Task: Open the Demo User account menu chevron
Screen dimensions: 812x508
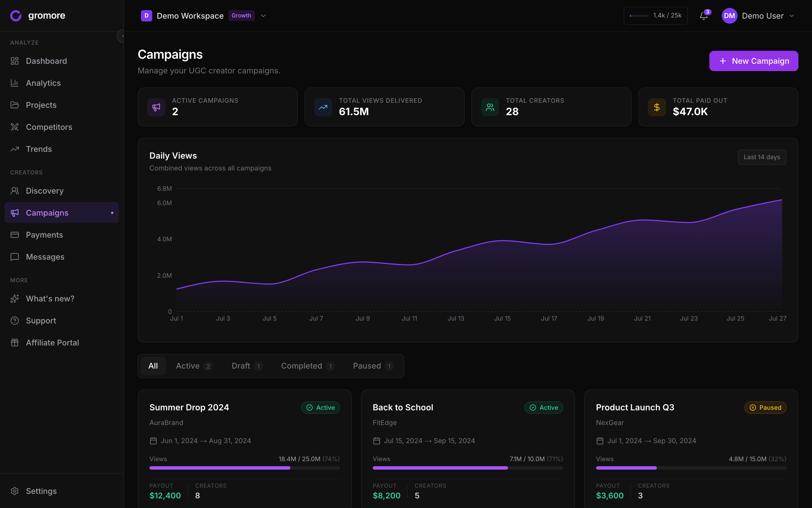Action: pos(792,16)
